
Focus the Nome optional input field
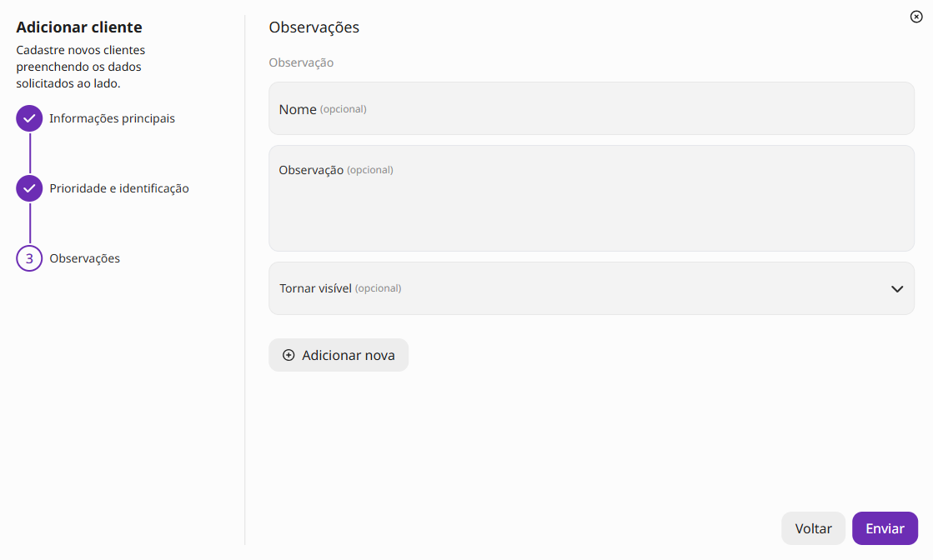pos(591,109)
